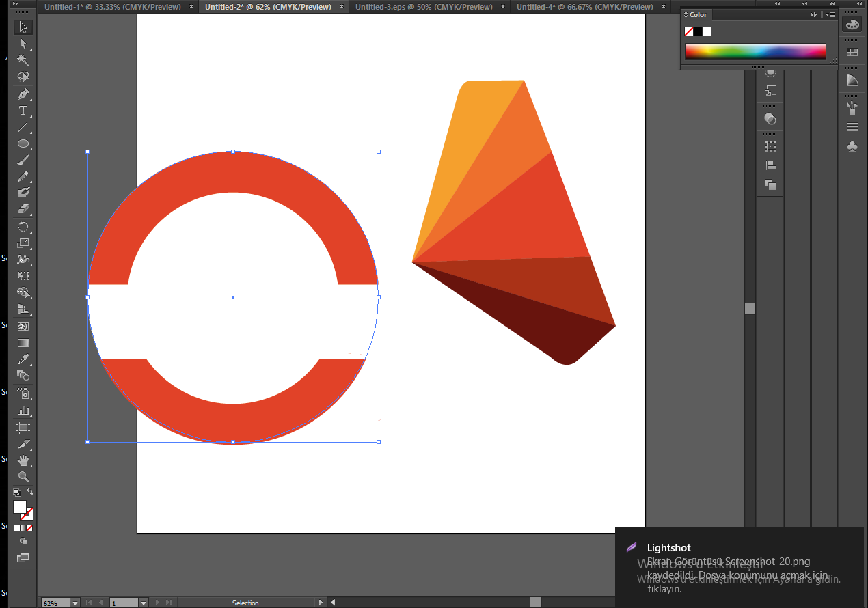Reset to default fill and stroke

16,492
